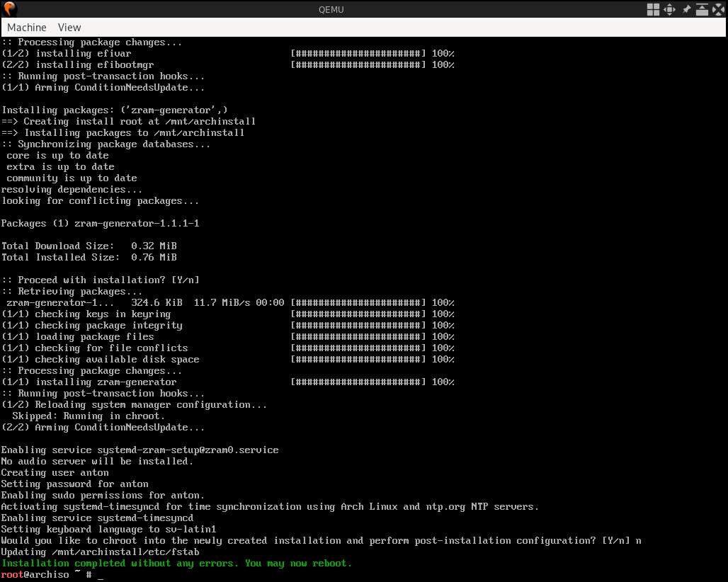Click the four-arrow move window icon
Screen dimensions: 728x582
[x=669, y=9]
